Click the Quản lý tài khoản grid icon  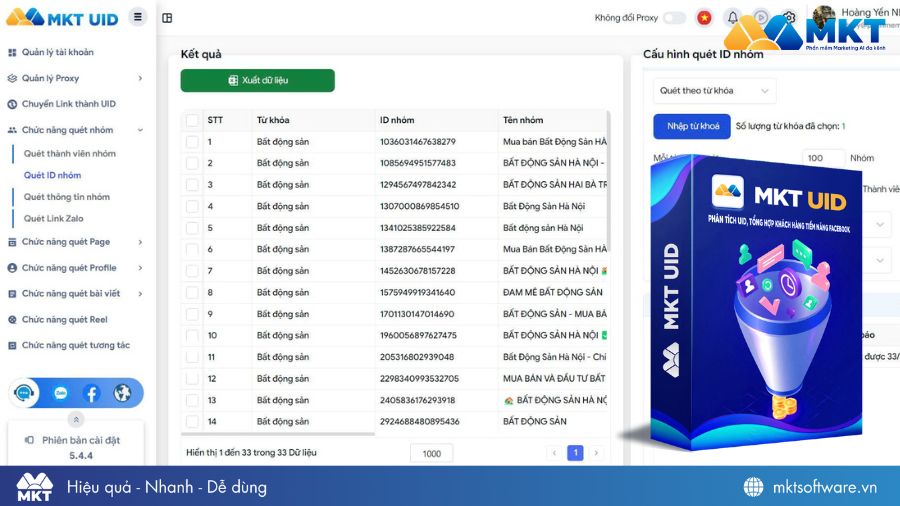(x=12, y=53)
